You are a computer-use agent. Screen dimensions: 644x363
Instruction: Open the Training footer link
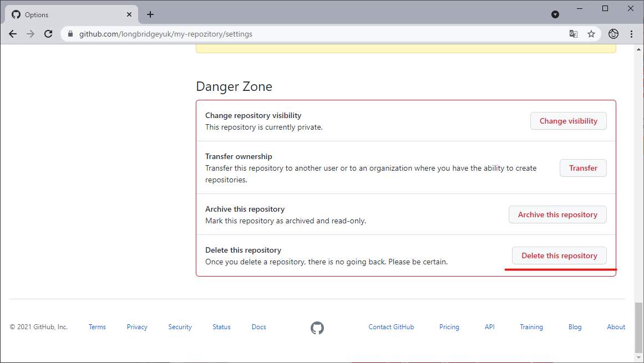[x=531, y=327]
